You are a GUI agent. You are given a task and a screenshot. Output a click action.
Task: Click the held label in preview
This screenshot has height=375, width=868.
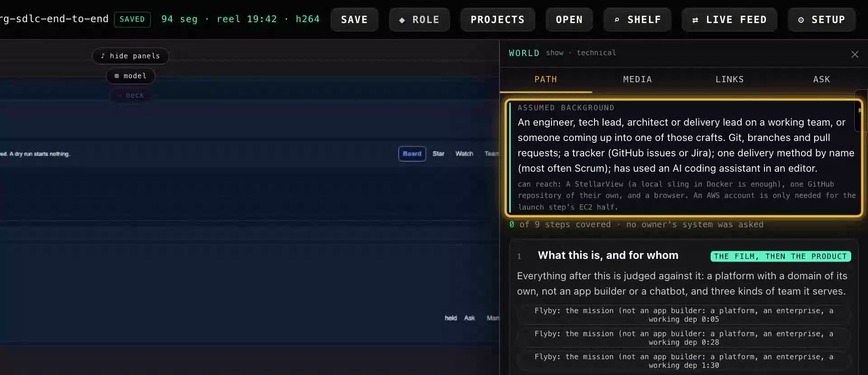coord(450,318)
